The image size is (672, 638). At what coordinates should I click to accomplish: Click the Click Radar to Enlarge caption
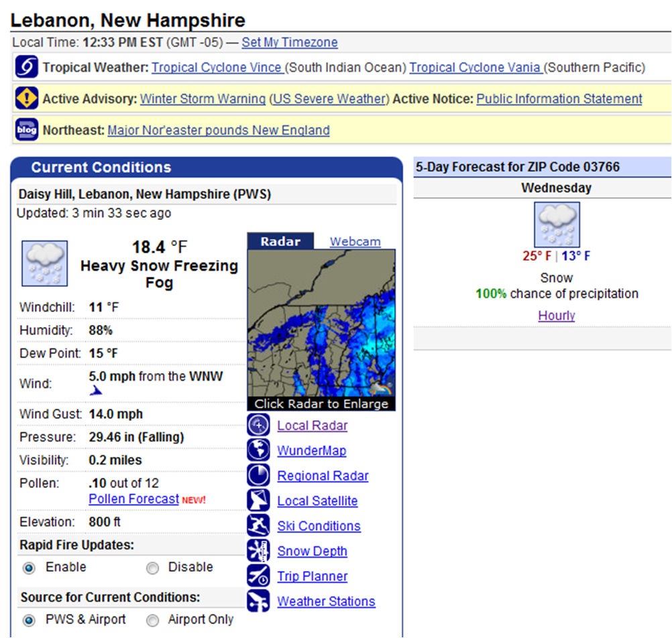[x=321, y=404]
